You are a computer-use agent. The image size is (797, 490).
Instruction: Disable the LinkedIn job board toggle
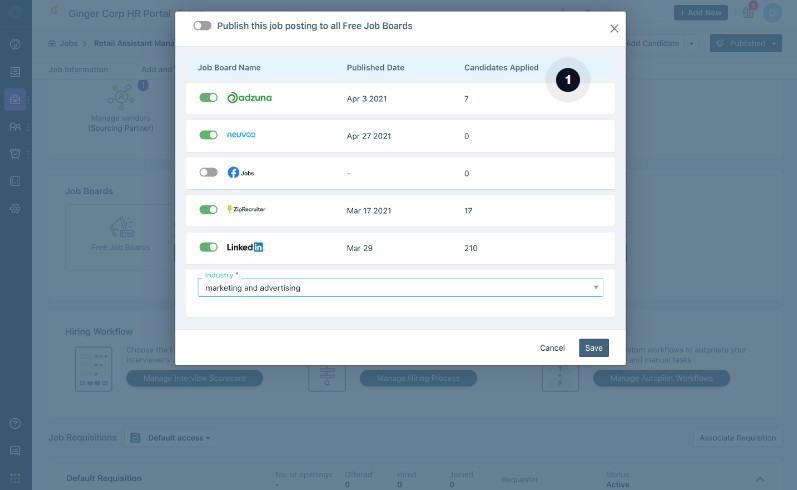click(x=208, y=247)
